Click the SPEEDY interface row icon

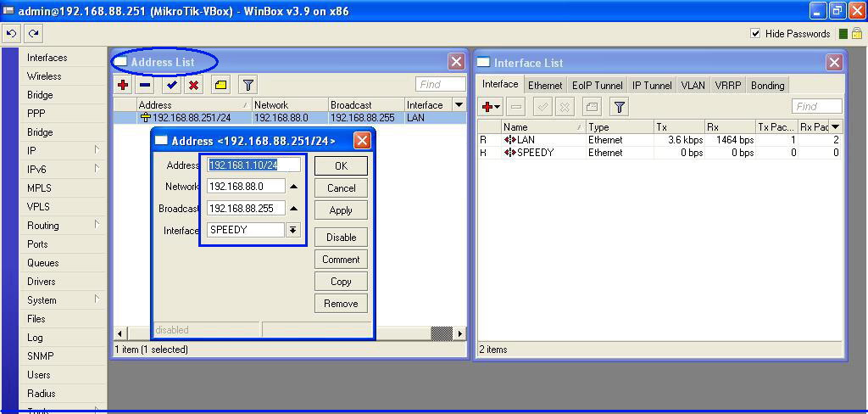[509, 153]
